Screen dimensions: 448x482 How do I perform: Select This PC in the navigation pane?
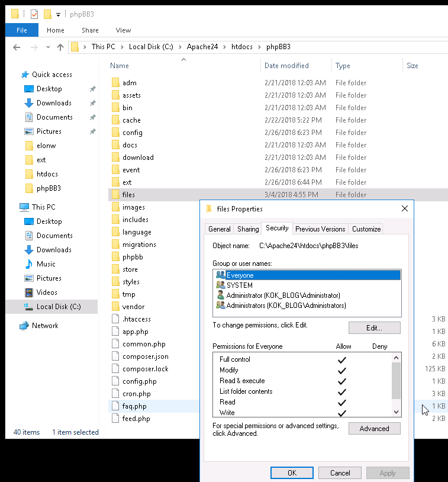point(43,207)
